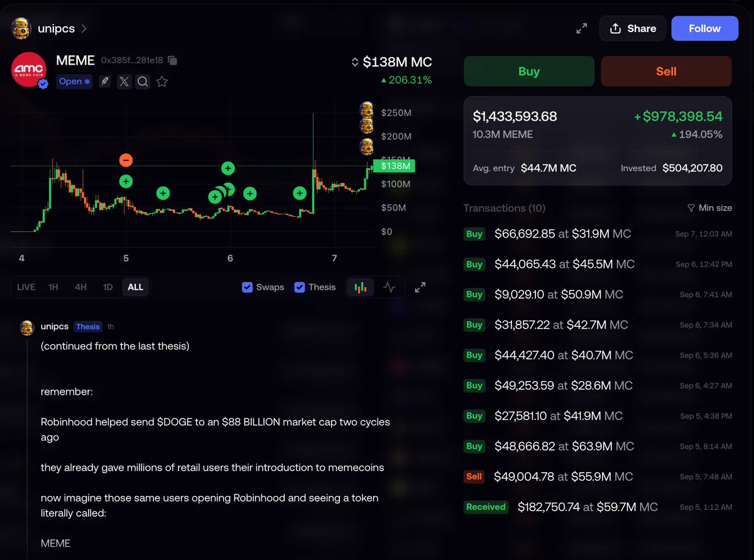Click the $1,433,593.68 position value
Image resolution: width=754 pixels, height=560 pixels.
(515, 116)
